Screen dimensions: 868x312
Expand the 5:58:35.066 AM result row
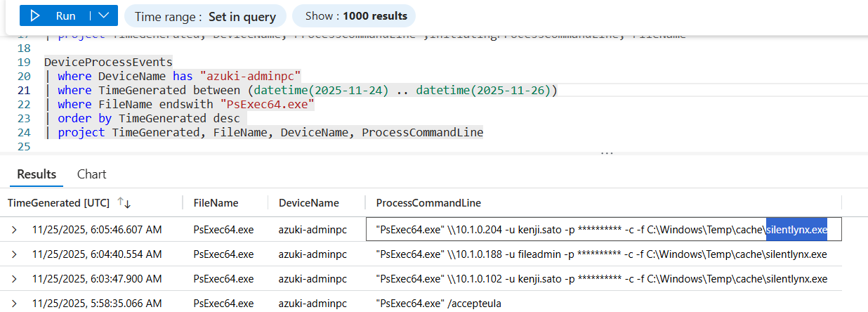14,304
